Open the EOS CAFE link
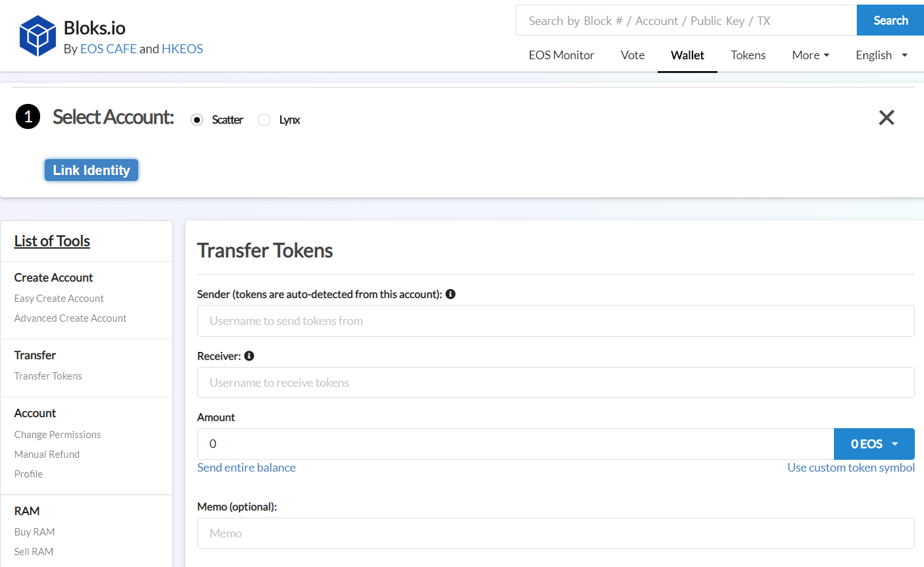924x567 pixels. coord(109,49)
